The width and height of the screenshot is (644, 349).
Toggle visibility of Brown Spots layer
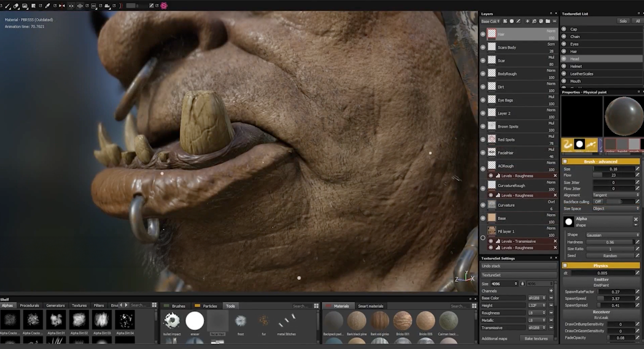(x=483, y=127)
